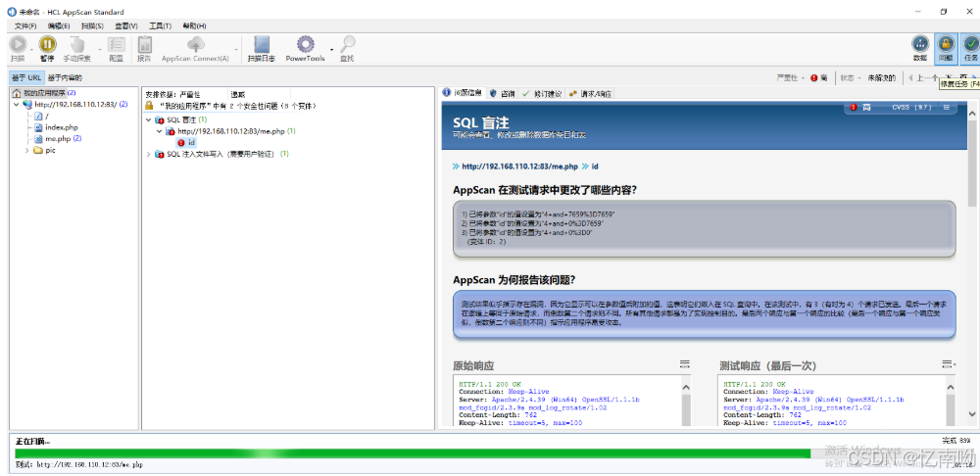The width and height of the screenshot is (980, 476).
Task: Click the SQL 盲注 issue group icon
Action: click(x=160, y=119)
